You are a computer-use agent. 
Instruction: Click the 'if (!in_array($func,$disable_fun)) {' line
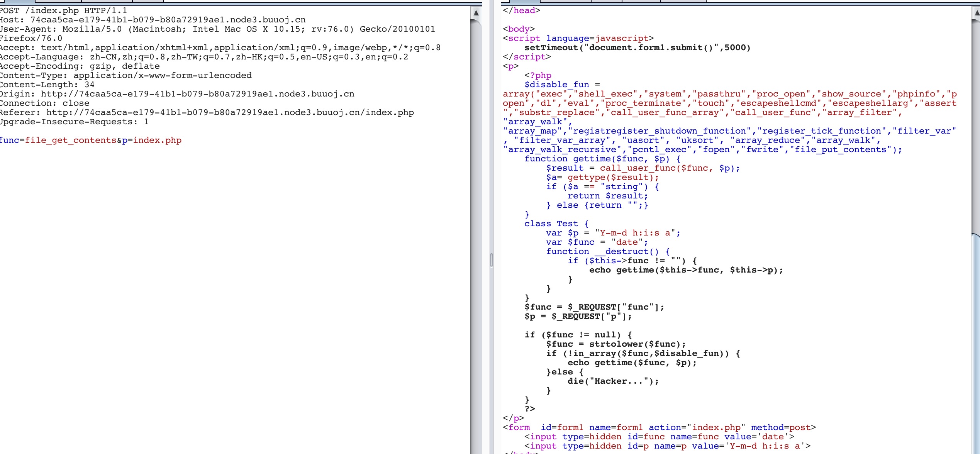(x=643, y=353)
